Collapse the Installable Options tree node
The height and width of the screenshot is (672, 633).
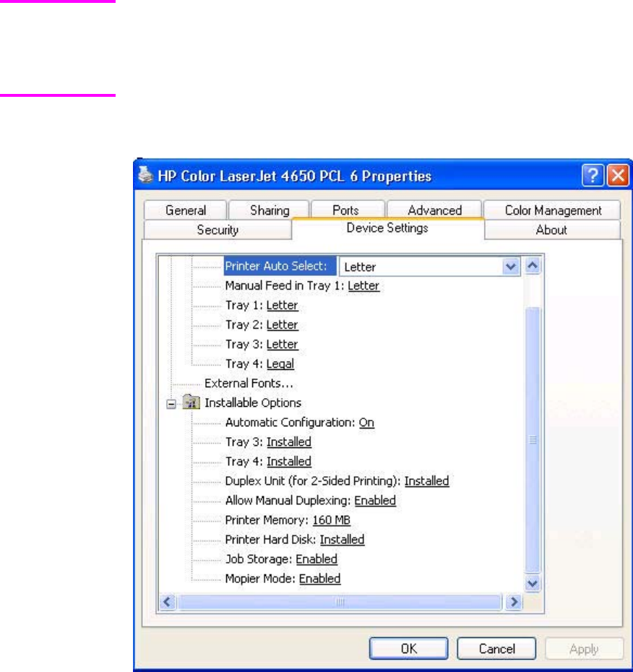[x=171, y=404]
